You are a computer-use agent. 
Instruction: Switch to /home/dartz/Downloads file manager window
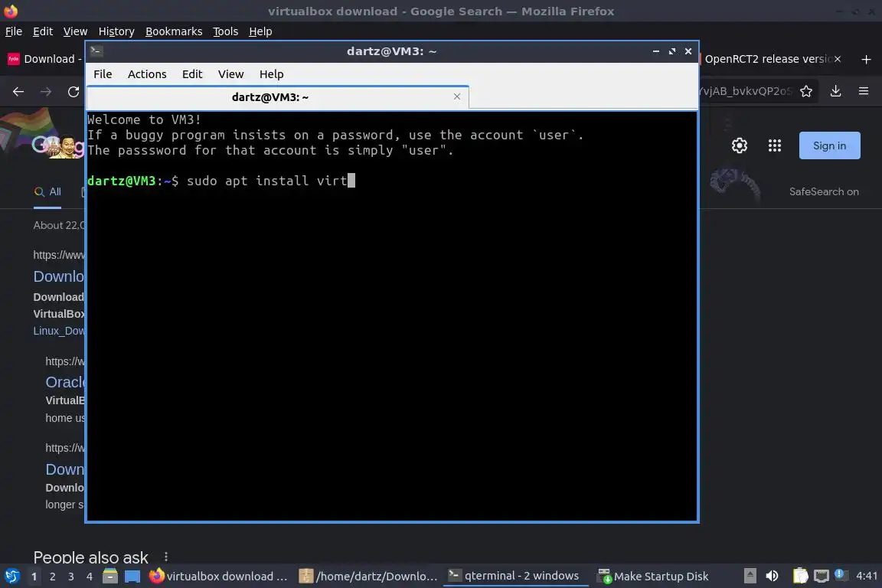pyautogui.click(x=368, y=577)
